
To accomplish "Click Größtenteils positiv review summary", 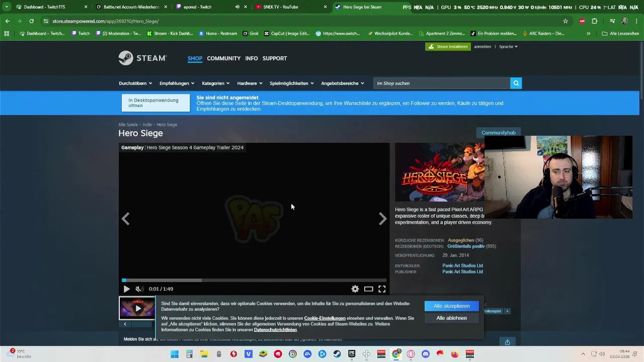I will point(466,246).
